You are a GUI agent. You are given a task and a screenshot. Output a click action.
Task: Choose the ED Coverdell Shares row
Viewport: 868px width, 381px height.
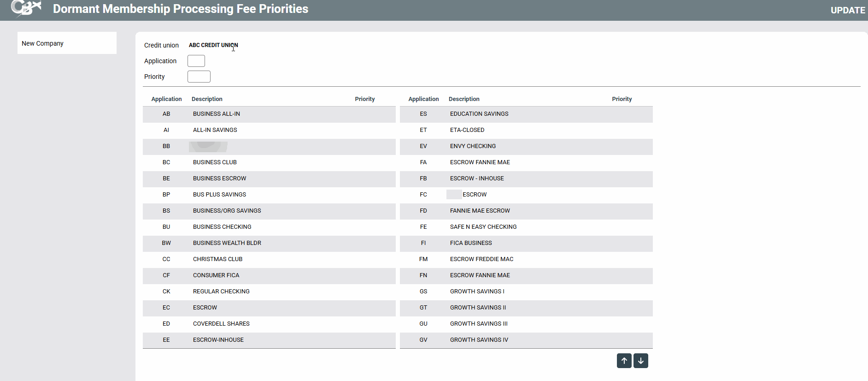269,324
